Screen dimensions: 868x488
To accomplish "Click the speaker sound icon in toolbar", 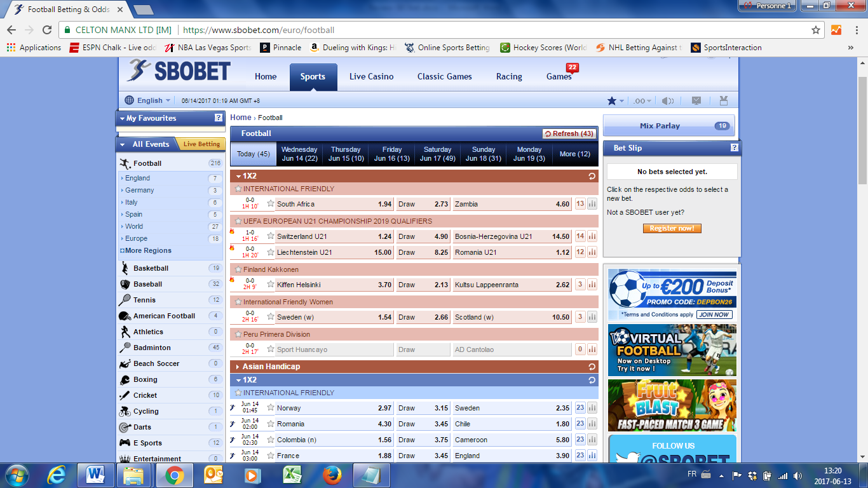I will [667, 100].
